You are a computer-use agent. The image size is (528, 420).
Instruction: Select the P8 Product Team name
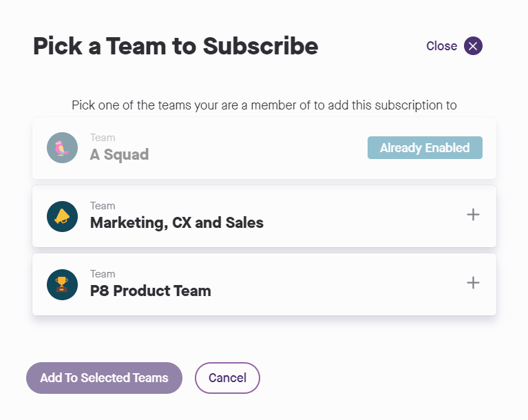(x=150, y=291)
